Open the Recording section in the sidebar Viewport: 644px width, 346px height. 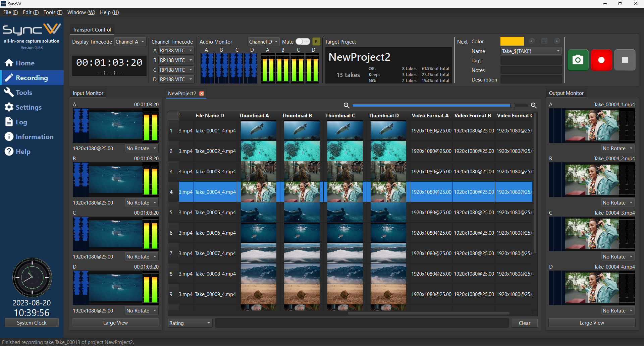point(32,77)
